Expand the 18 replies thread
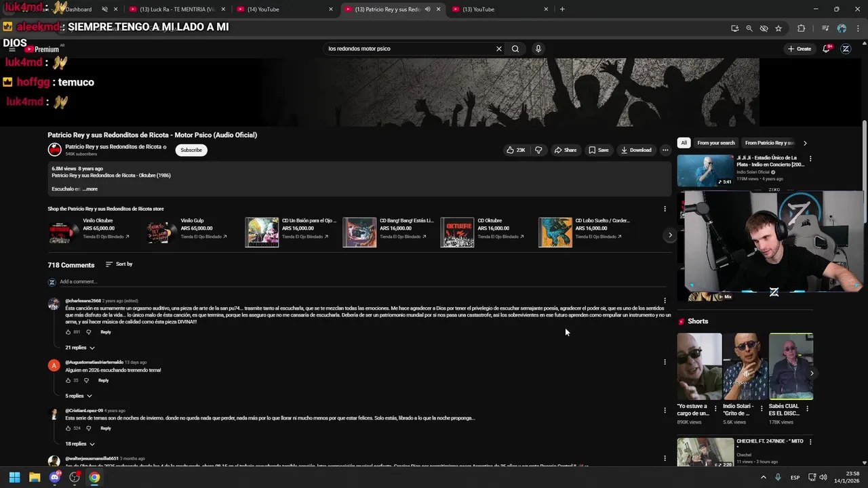 (80, 444)
